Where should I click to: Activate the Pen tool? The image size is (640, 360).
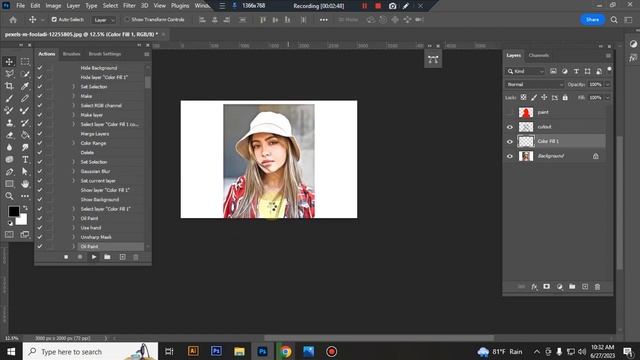9,172
